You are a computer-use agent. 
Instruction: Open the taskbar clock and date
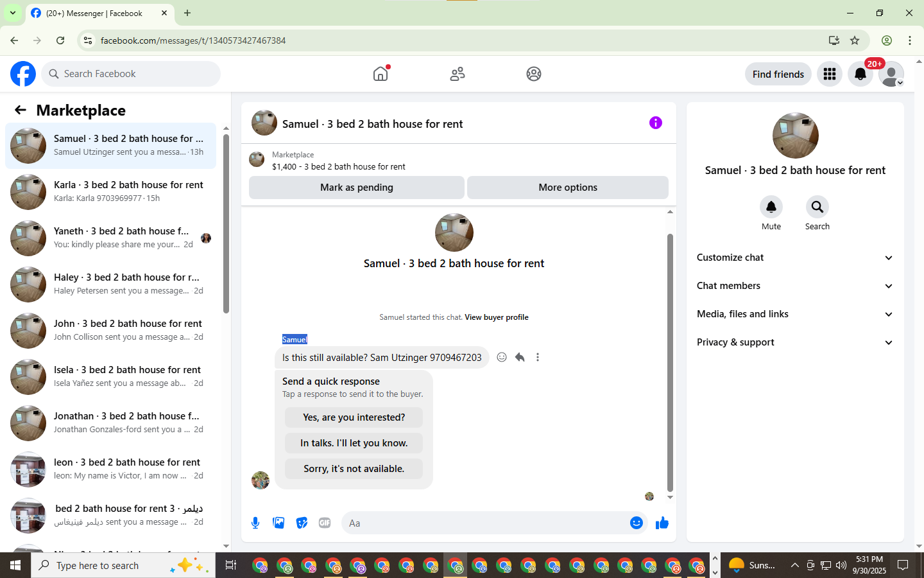tap(869, 565)
